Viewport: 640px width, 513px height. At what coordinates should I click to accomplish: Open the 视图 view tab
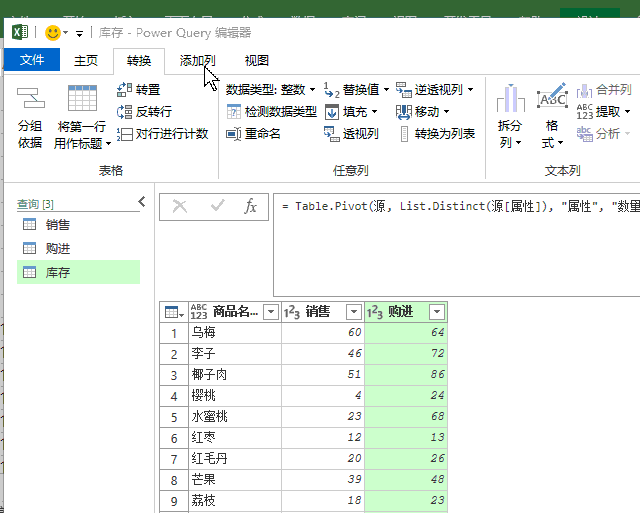[x=256, y=60]
